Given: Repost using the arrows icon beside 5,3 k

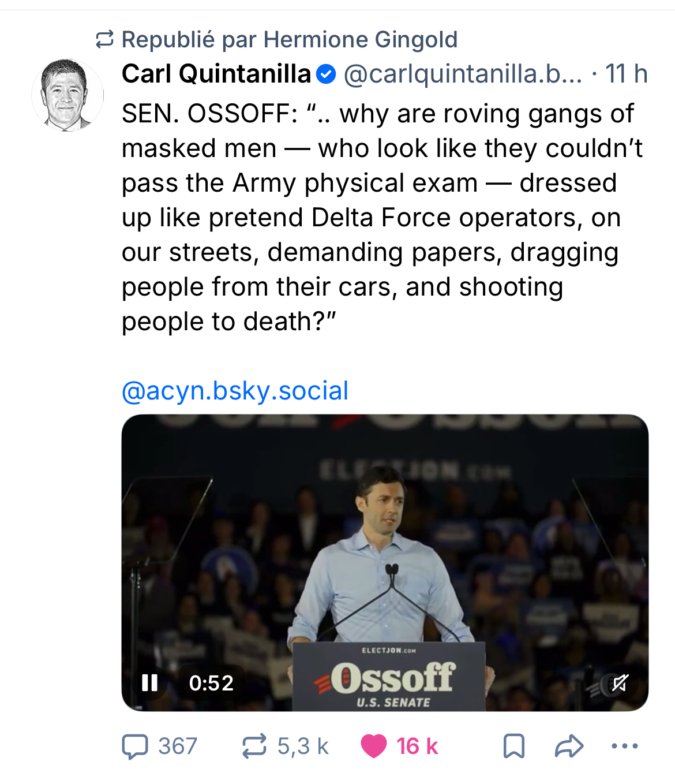Looking at the screenshot, I should (254, 746).
